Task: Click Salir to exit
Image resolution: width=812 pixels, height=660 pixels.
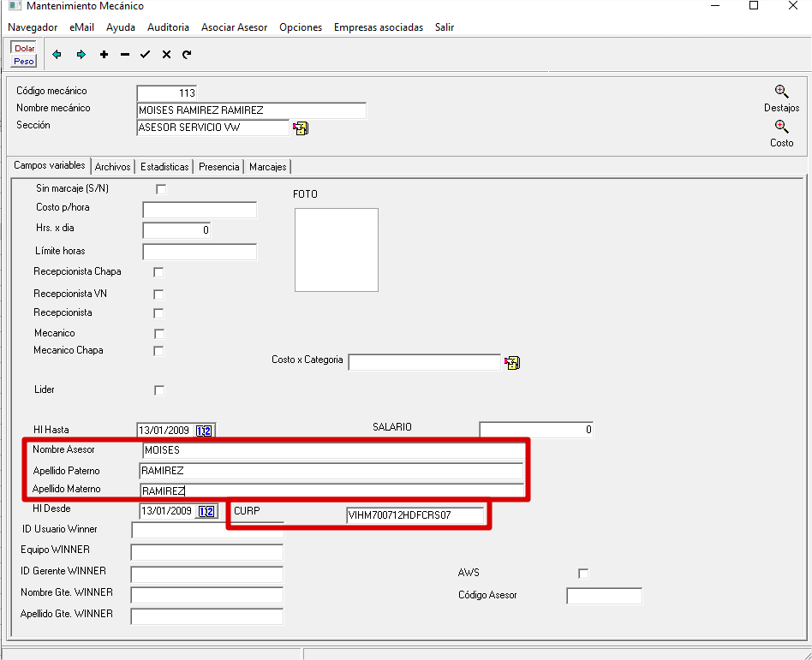Action: click(x=445, y=27)
